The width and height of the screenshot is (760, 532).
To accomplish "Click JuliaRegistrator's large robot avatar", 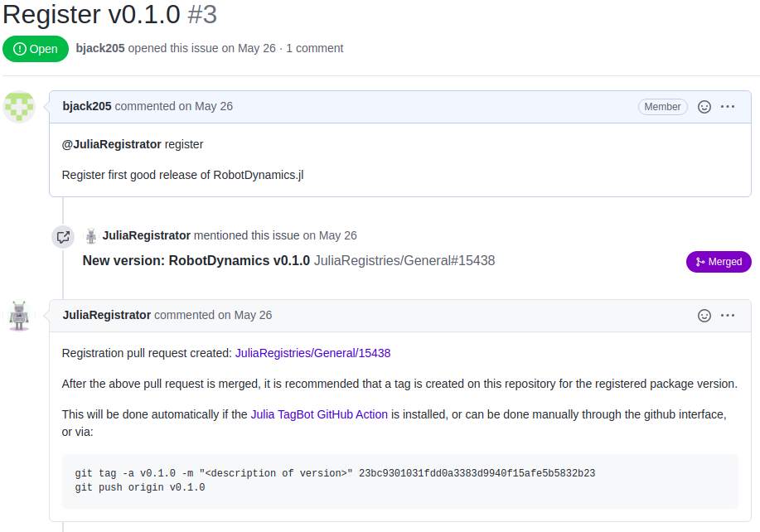I will pos(19,316).
